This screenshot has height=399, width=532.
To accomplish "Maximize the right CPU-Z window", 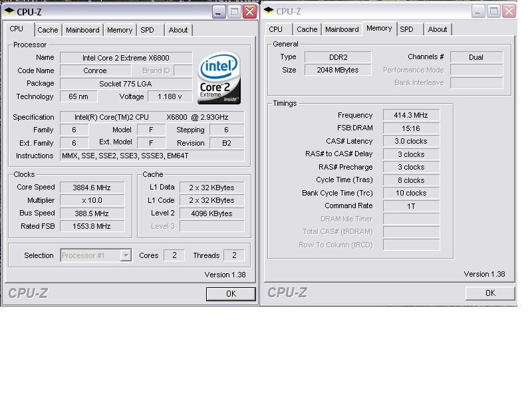I will pos(493,11).
